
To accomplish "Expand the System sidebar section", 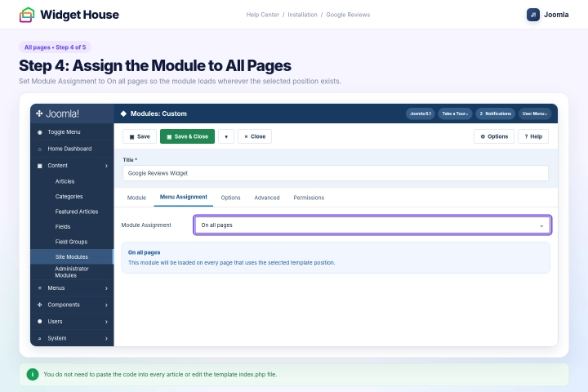I will (72, 338).
